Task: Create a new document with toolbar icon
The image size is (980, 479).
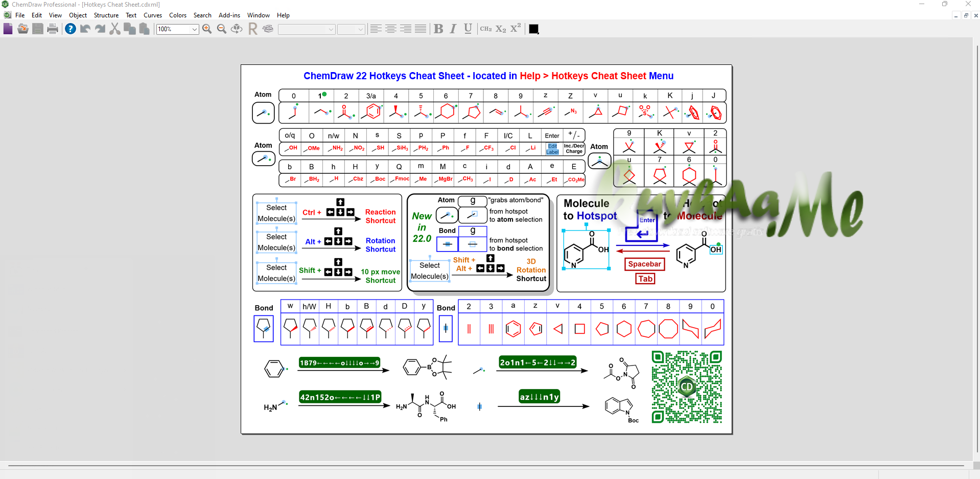Action: pos(8,29)
